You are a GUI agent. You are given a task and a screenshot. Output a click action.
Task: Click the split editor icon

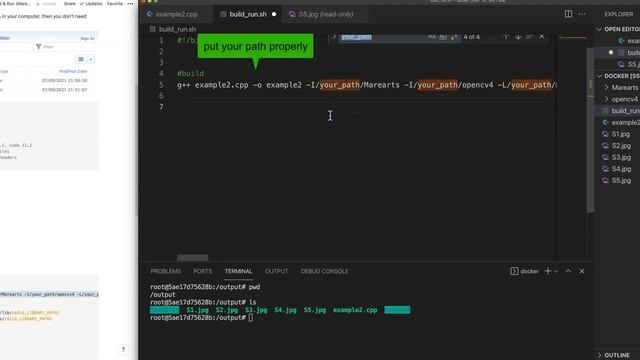[568, 14]
